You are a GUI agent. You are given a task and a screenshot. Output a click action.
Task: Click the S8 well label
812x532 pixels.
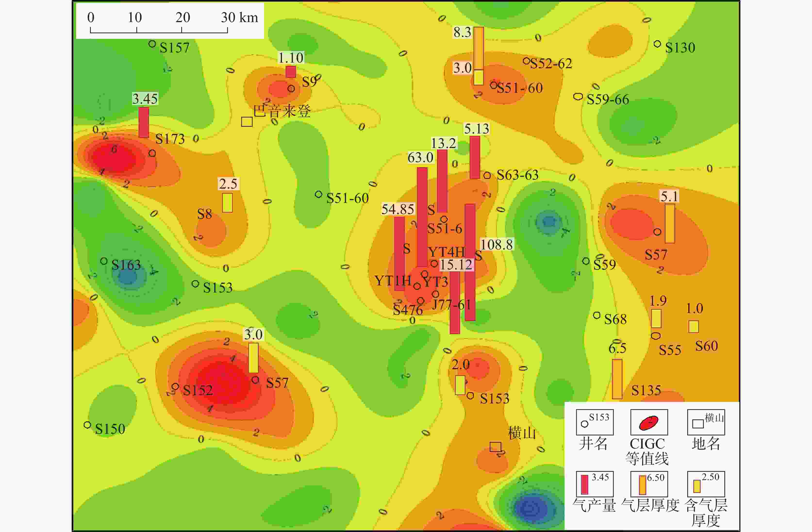[204, 214]
